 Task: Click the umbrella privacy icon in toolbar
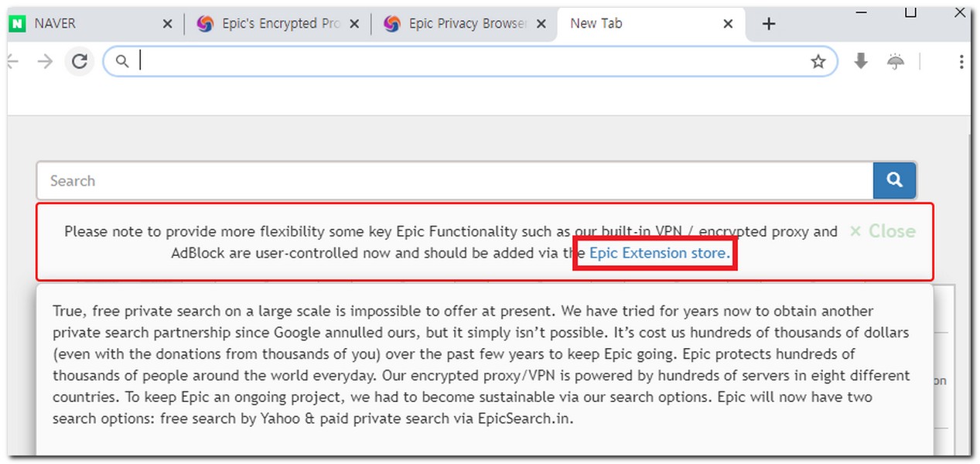click(x=896, y=61)
